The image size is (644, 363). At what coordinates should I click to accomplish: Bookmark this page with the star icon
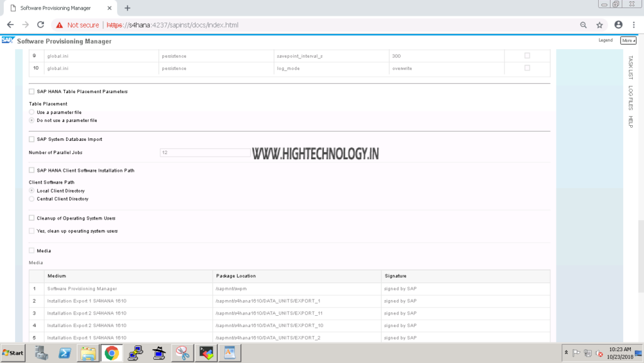(x=599, y=25)
